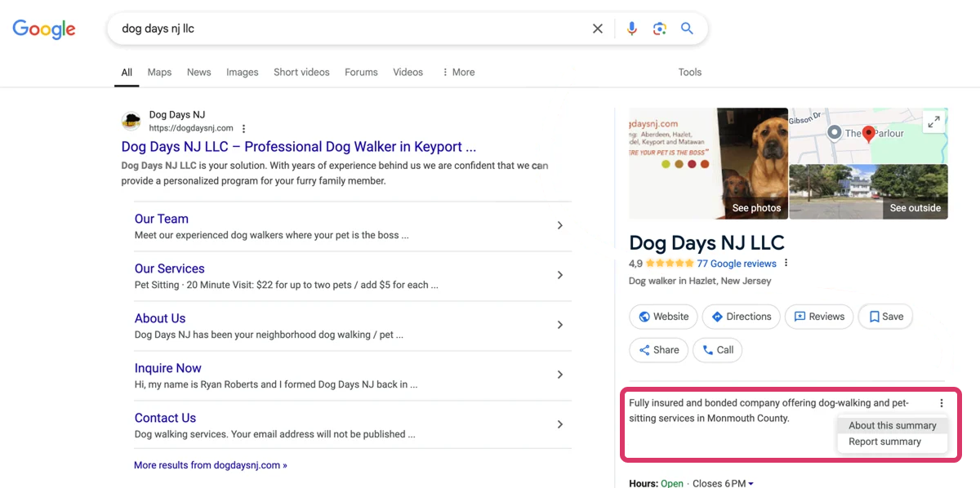Image resolution: width=980 pixels, height=488 pixels.
Task: Submit search with the magnifying glass icon
Action: [687, 29]
